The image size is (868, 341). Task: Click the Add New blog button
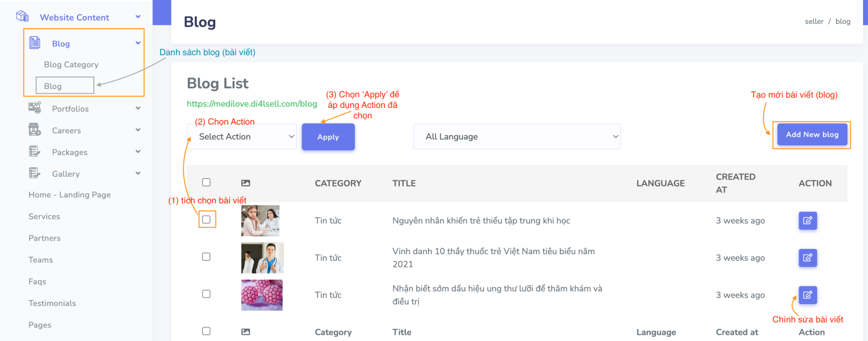pyautogui.click(x=812, y=134)
